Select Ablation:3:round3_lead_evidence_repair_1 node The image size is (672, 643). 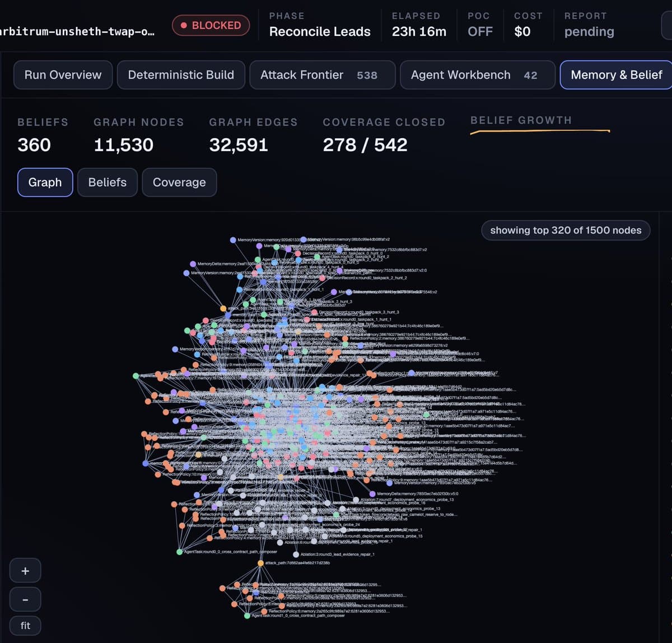[x=296, y=555]
